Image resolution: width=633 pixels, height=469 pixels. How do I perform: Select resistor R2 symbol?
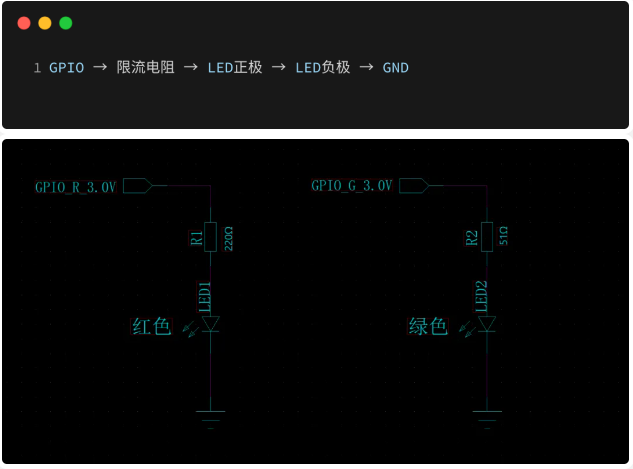486,237
